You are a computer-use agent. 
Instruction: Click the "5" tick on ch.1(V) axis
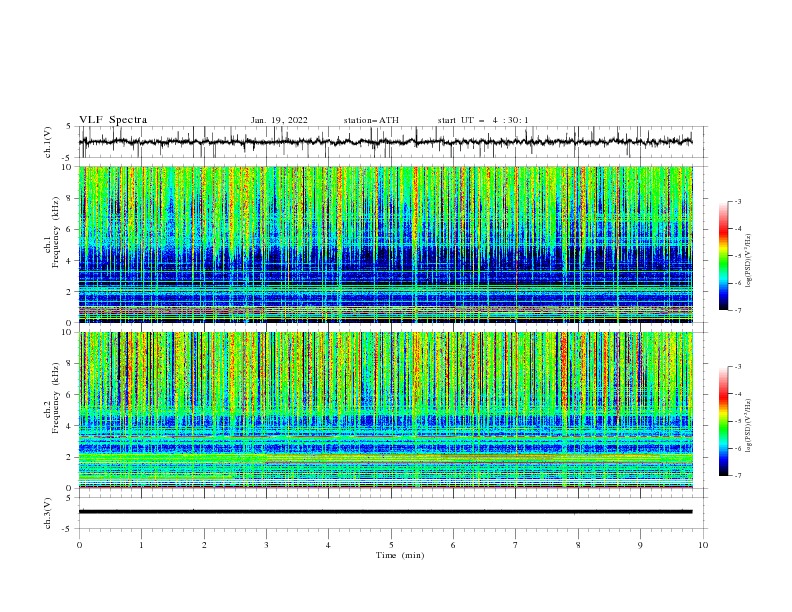click(69, 126)
